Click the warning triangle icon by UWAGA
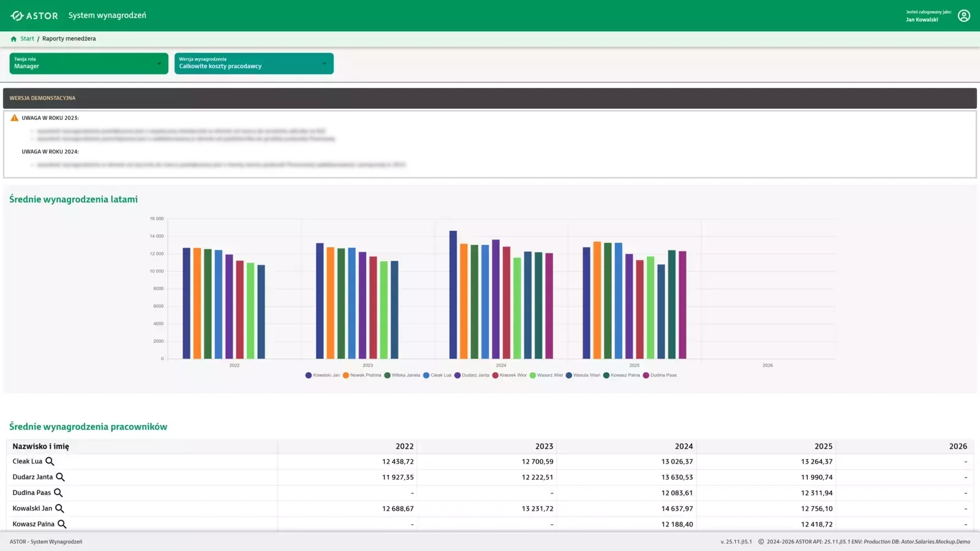Image resolution: width=980 pixels, height=551 pixels. (x=15, y=118)
